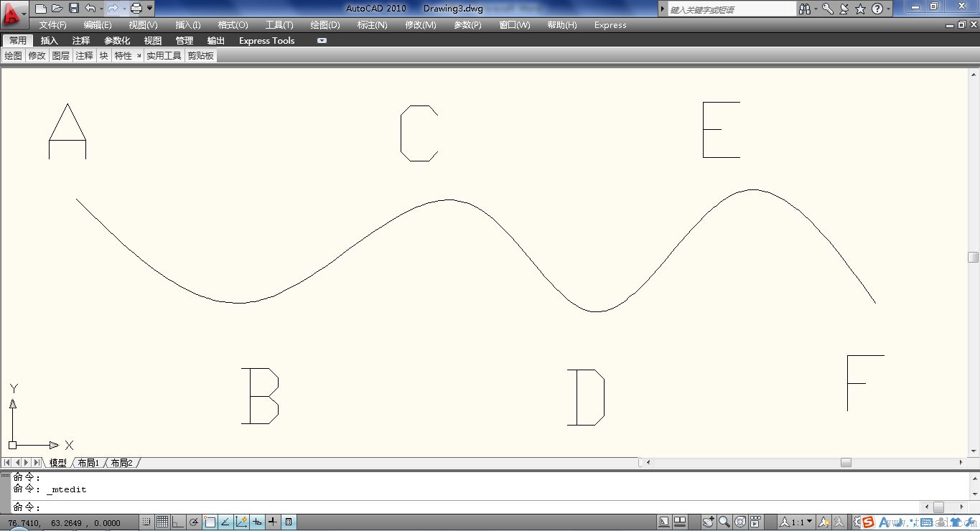
Task: Expand the quick access toolbar customize arrow
Action: tap(149, 9)
